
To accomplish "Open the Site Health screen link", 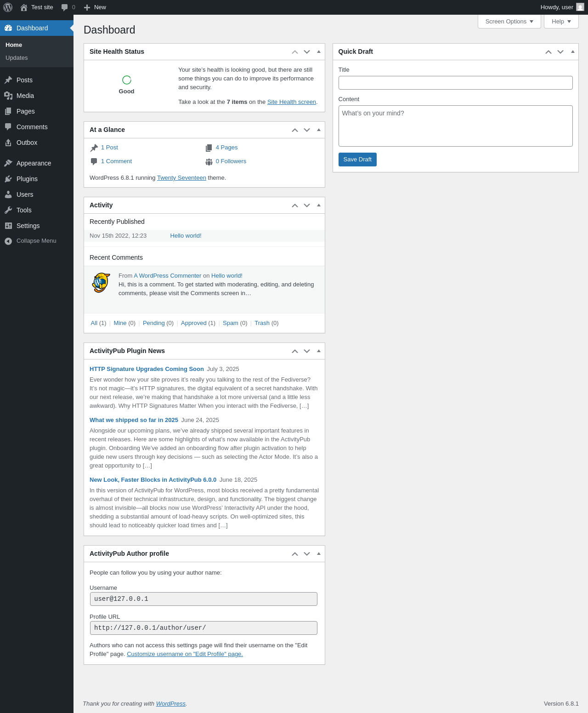I will (292, 102).
